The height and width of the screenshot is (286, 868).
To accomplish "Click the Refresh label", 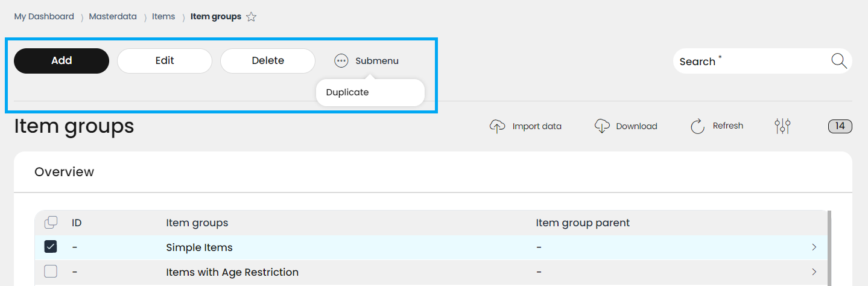I will point(728,126).
